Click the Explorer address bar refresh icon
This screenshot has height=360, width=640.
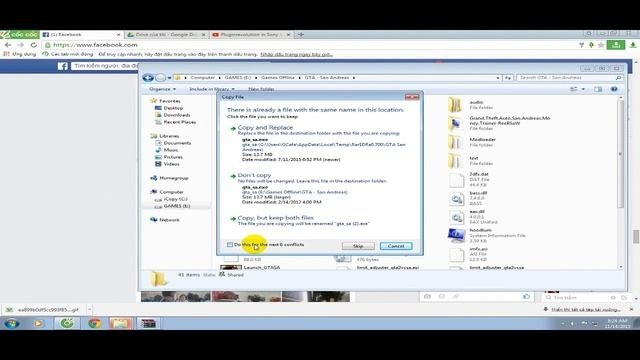tap(508, 78)
